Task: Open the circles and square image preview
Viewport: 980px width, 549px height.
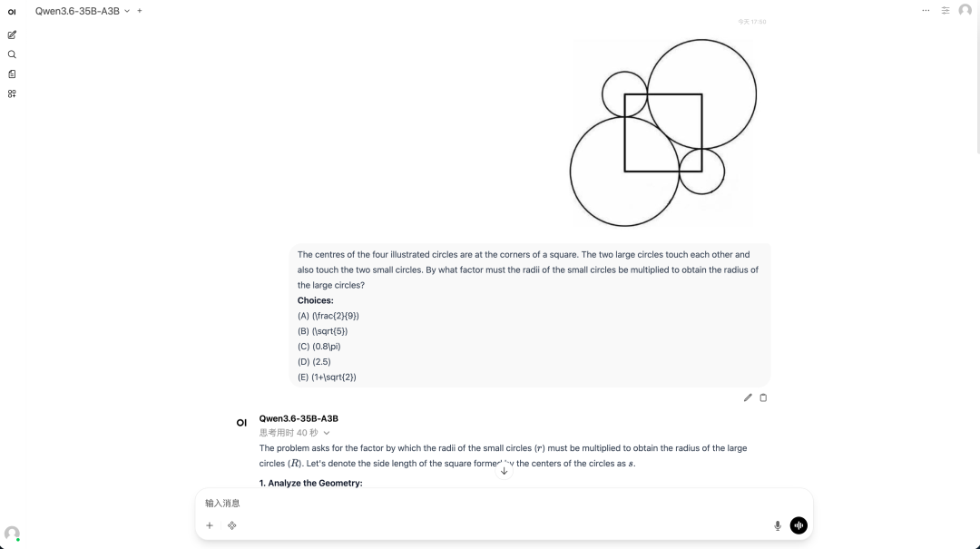Action: pos(663,132)
